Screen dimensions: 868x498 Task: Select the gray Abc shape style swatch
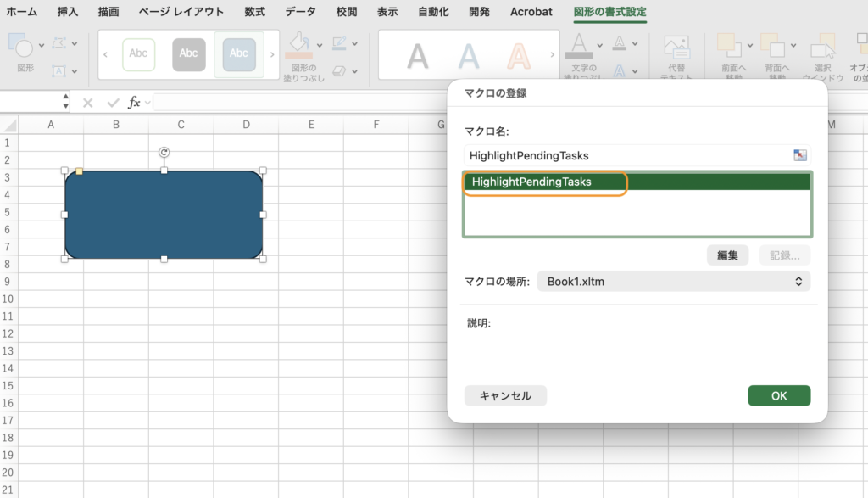(x=188, y=54)
